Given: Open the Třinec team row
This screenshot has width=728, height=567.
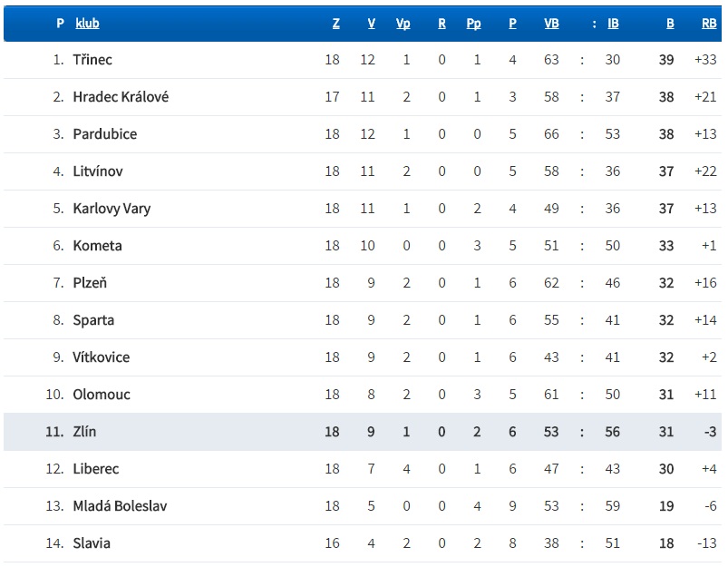Looking at the screenshot, I should tap(92, 60).
